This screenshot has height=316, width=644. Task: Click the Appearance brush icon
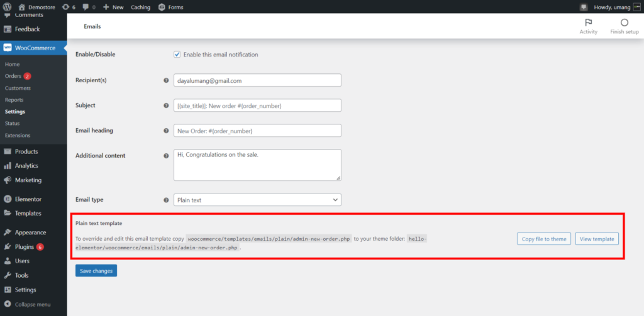pos(8,232)
